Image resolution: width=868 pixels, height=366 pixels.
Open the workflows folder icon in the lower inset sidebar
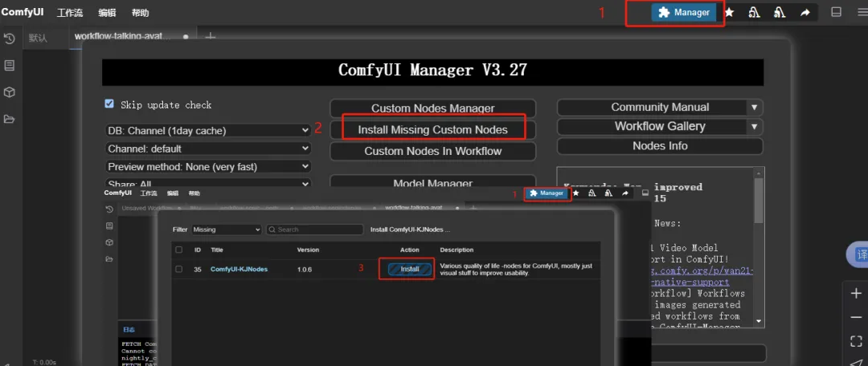click(x=109, y=258)
